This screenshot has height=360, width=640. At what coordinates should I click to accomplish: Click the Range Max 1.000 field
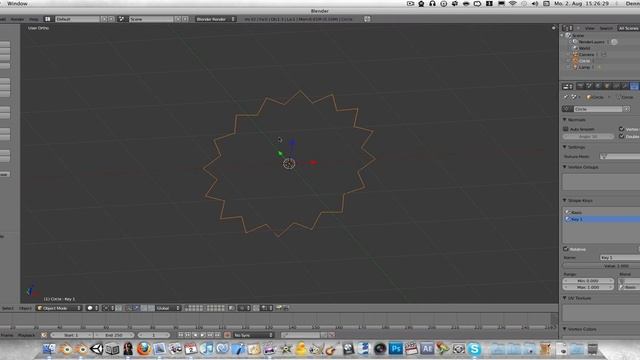[588, 287]
